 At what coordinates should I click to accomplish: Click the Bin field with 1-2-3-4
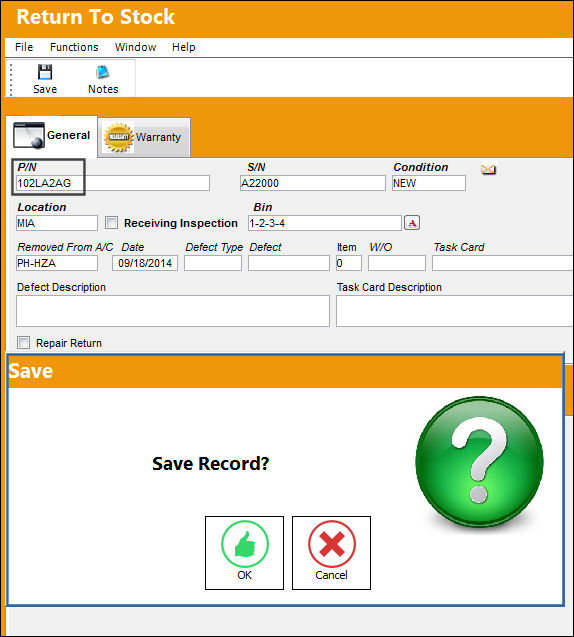pyautogui.click(x=325, y=223)
